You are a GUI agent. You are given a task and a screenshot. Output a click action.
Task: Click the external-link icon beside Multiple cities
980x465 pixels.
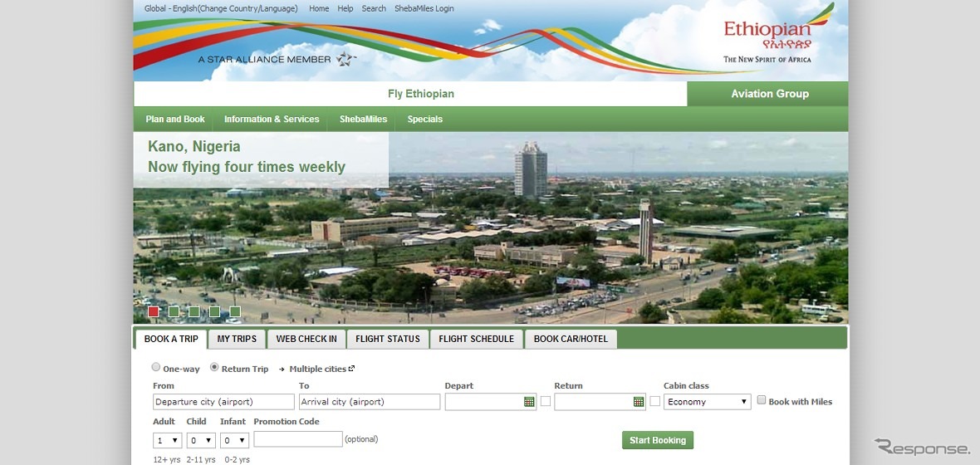352,368
